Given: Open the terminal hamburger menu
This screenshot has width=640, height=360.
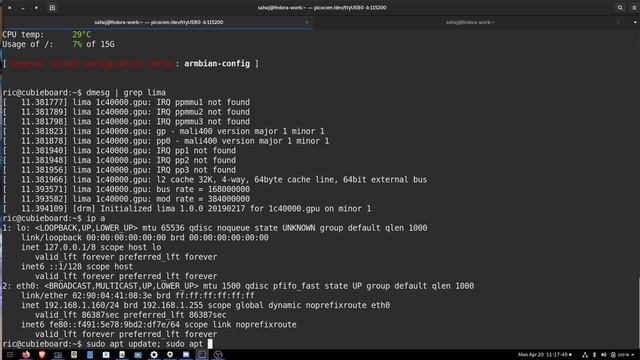Looking at the screenshot, I should coord(634,8).
